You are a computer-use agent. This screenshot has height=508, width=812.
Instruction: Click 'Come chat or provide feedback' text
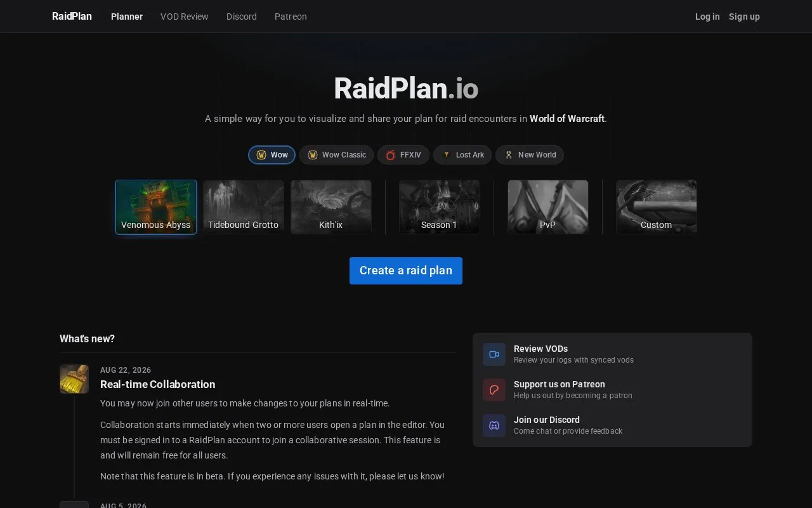point(568,431)
